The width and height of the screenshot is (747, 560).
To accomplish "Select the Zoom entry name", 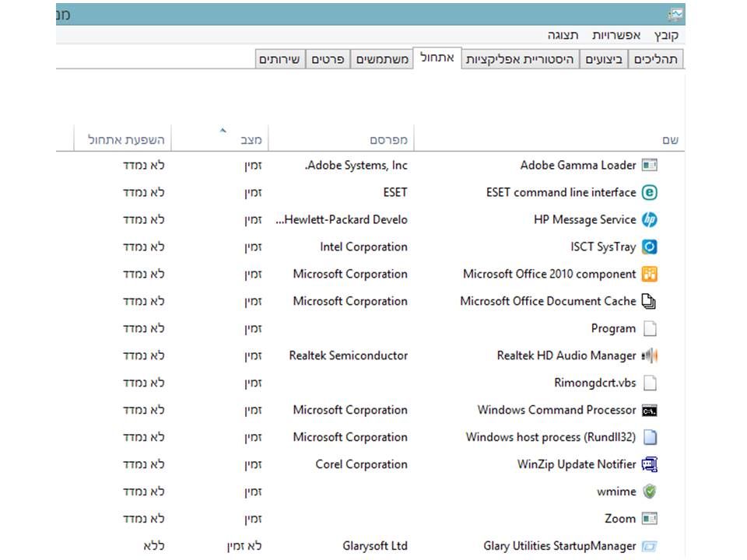I will [620, 519].
